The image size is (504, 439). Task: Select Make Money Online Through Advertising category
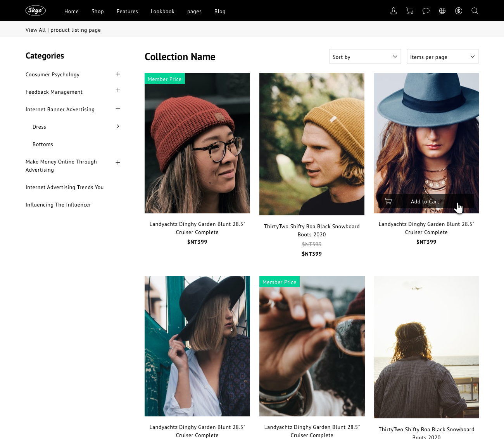coord(61,166)
